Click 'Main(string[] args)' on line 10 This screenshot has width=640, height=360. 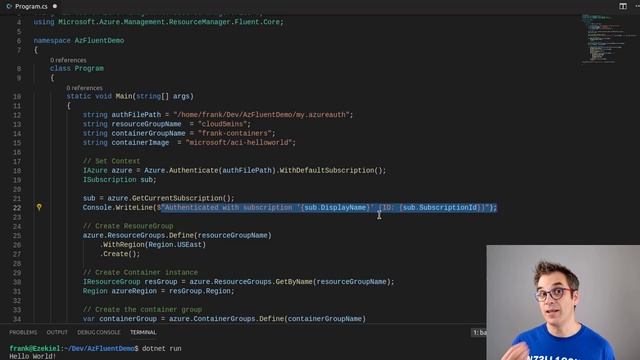point(154,96)
